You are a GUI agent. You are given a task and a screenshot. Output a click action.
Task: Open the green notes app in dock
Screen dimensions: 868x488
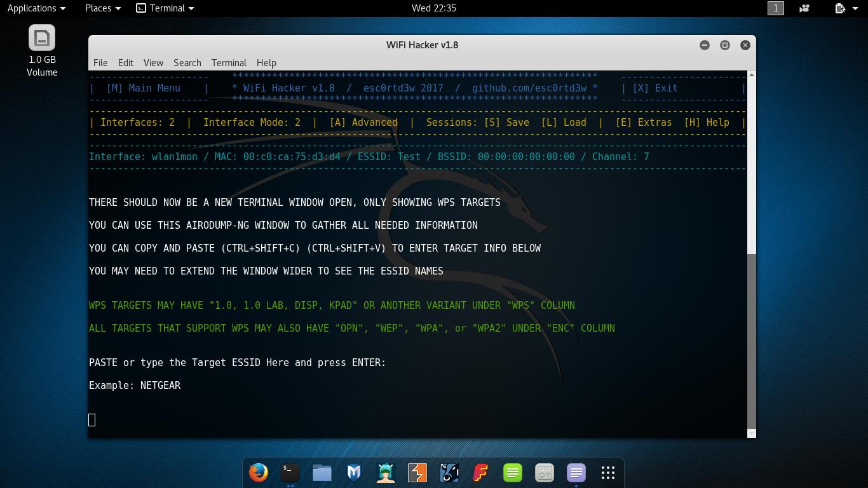[x=513, y=473]
